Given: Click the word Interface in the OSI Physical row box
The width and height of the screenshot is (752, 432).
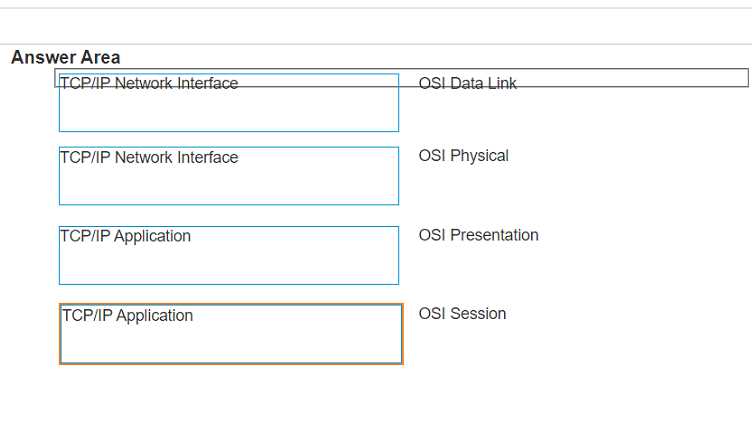Looking at the screenshot, I should [x=207, y=158].
